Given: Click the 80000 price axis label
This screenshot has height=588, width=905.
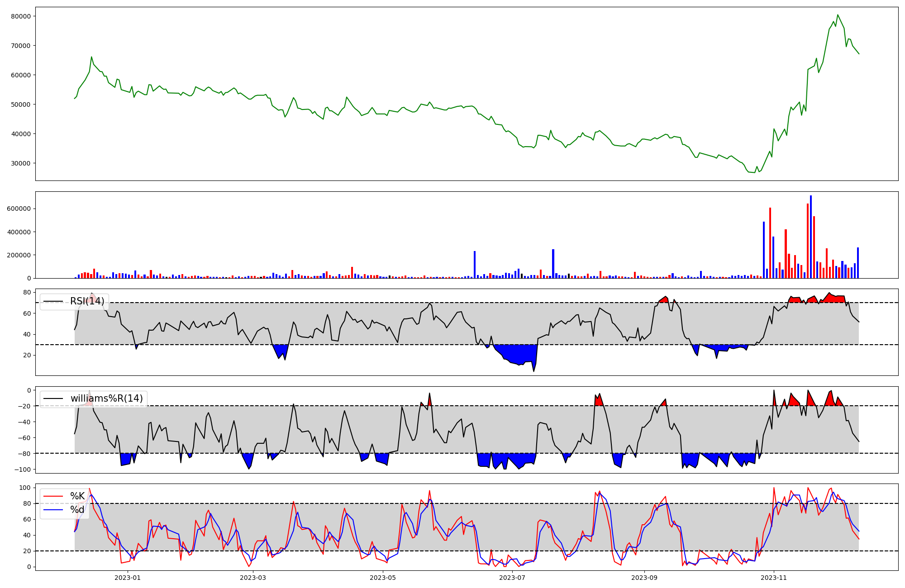Looking at the screenshot, I should [20, 16].
